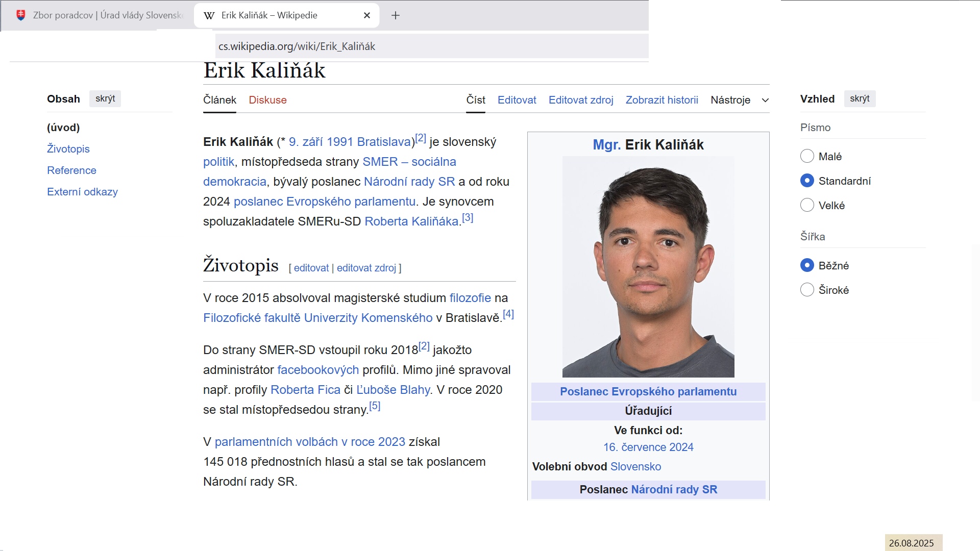The image size is (980, 551).
Task: Open Erik Kaliňák portrait photo in infobox
Action: 648,267
